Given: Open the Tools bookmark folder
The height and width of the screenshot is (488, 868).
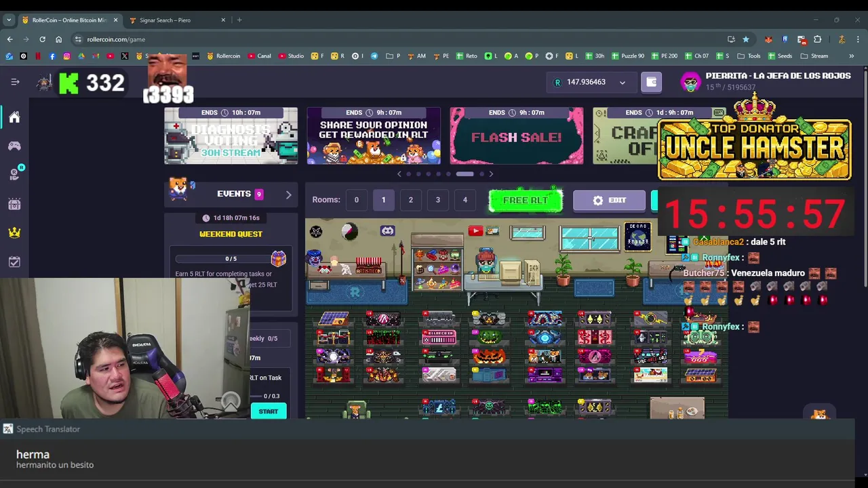Looking at the screenshot, I should coord(748,56).
